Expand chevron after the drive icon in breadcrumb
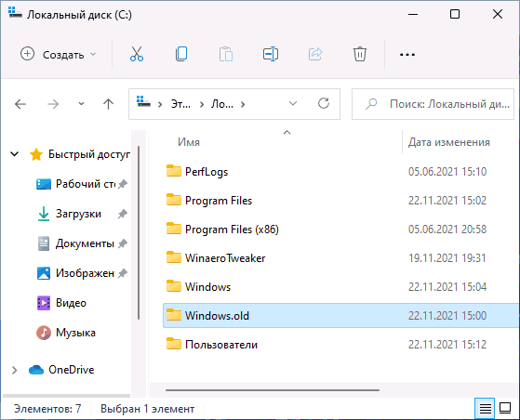The height and width of the screenshot is (420, 520). point(160,105)
